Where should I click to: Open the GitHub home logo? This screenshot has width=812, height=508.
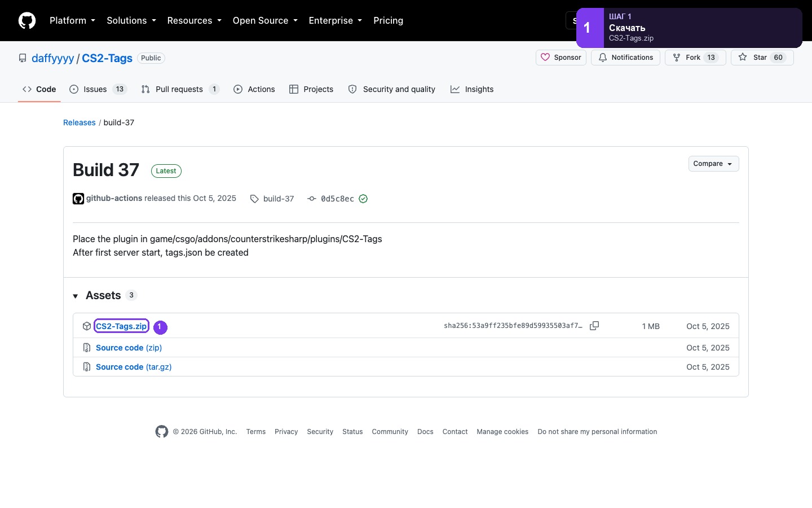click(x=27, y=20)
